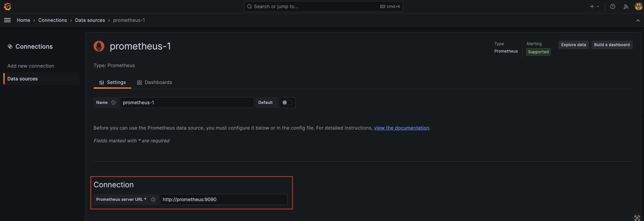
Task: Open the news RSS feed icon
Action: (626, 7)
